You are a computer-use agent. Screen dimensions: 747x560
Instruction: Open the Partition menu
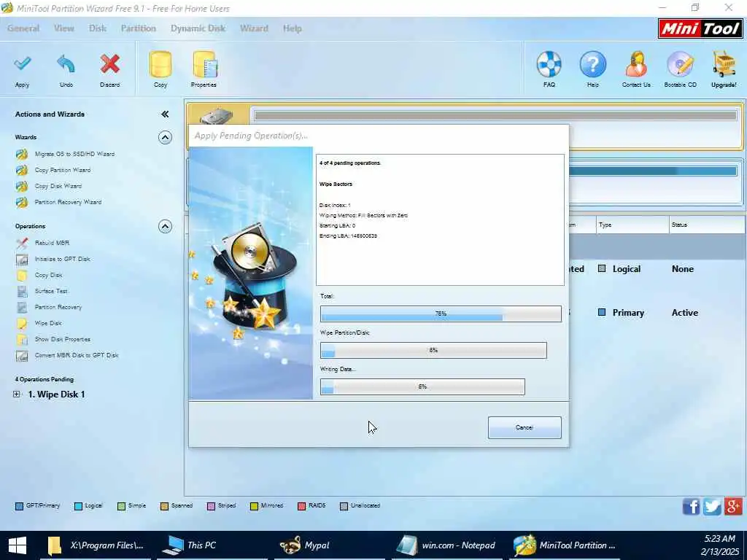138,28
